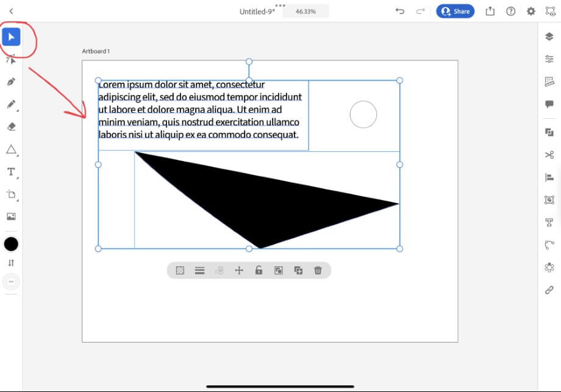The width and height of the screenshot is (561, 392).
Task: Click the Artboard 1 label
Action: 96,51
